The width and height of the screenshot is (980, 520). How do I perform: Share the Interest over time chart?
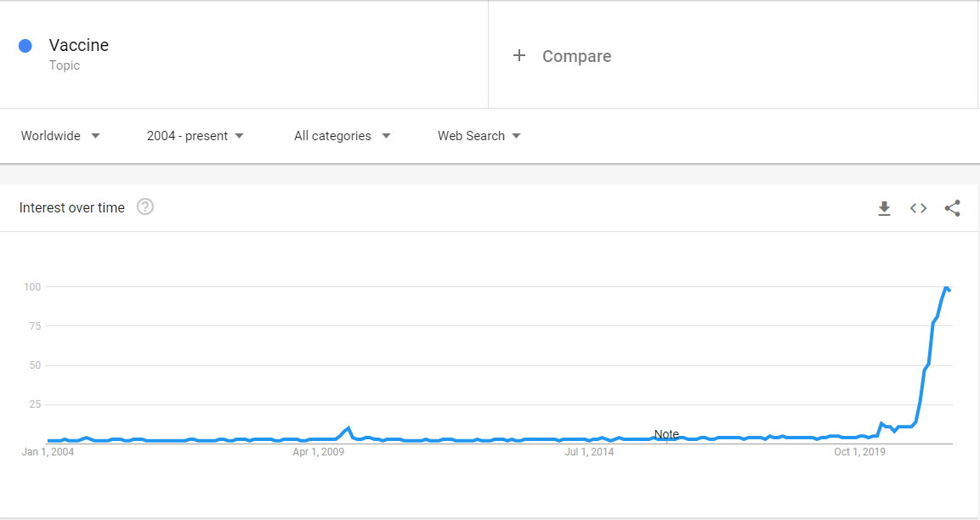coord(952,208)
